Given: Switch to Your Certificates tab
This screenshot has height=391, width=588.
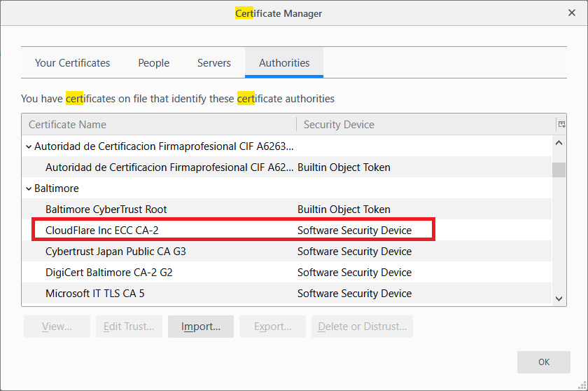Looking at the screenshot, I should tap(72, 63).
